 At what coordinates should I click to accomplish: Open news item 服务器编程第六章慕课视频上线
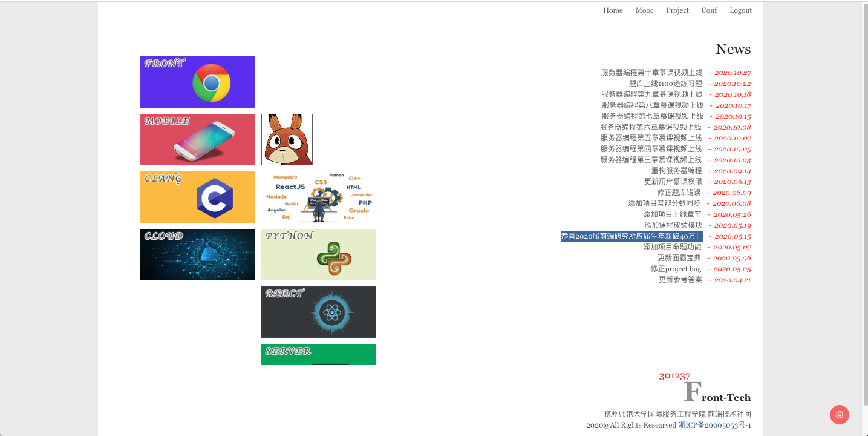click(650, 127)
